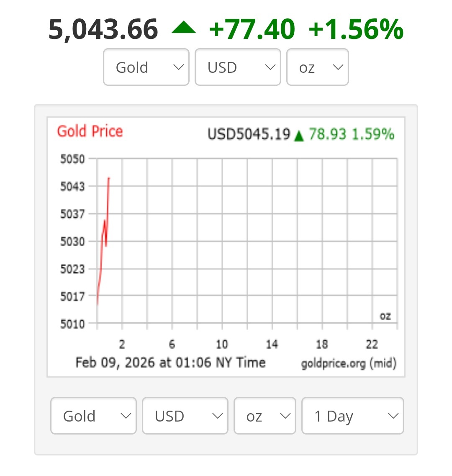Click the 5050 label on the price axis
This screenshot has width=452, height=476.
(x=72, y=159)
